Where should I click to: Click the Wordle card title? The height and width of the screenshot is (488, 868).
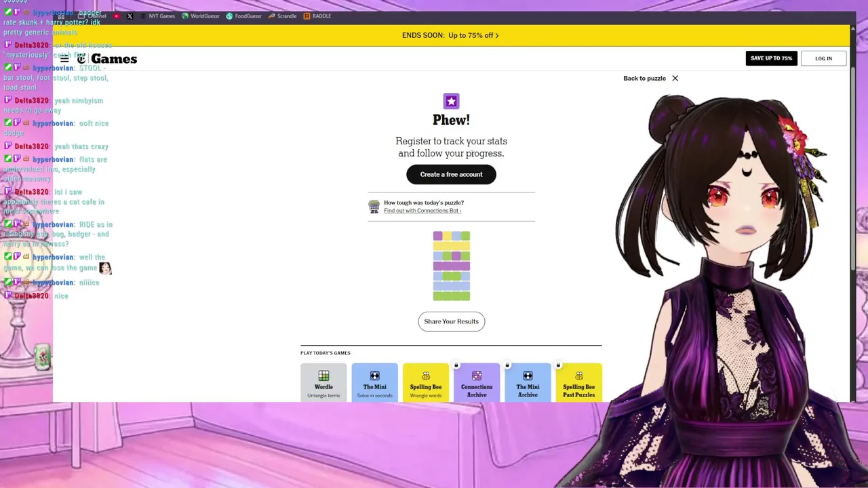point(323,387)
